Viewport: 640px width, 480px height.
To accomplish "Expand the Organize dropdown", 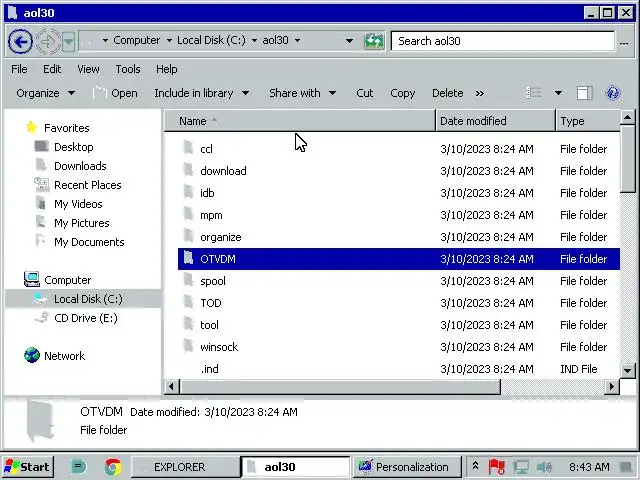I will [45, 93].
